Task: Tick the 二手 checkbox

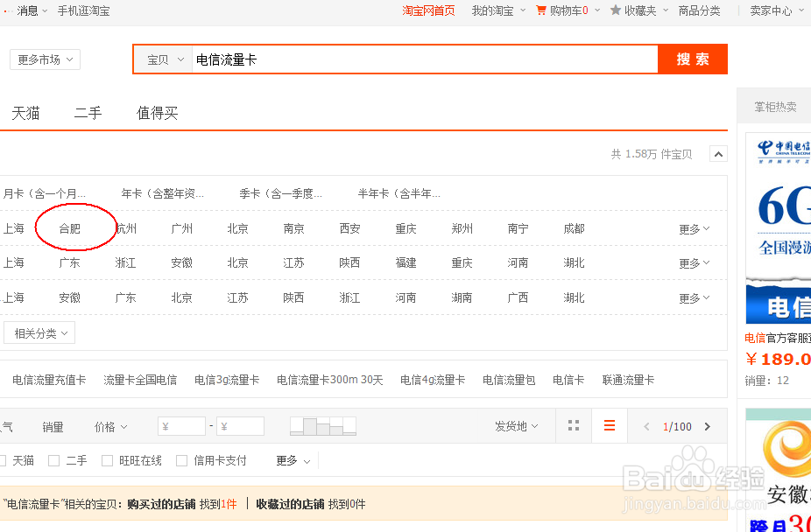Action: pos(53,461)
